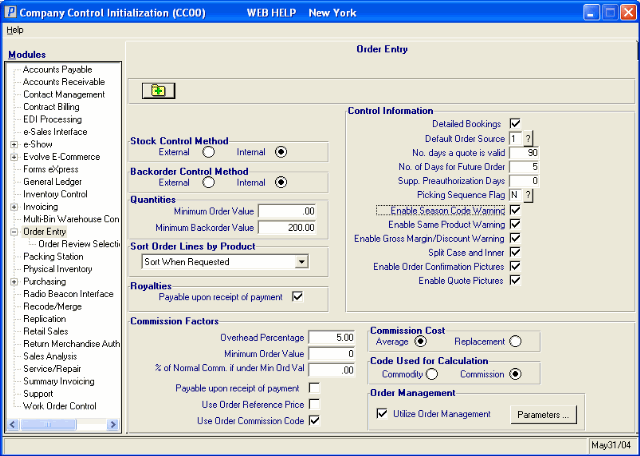Click into the Default Order Source field
This screenshot has width=640, height=456.
[516, 139]
